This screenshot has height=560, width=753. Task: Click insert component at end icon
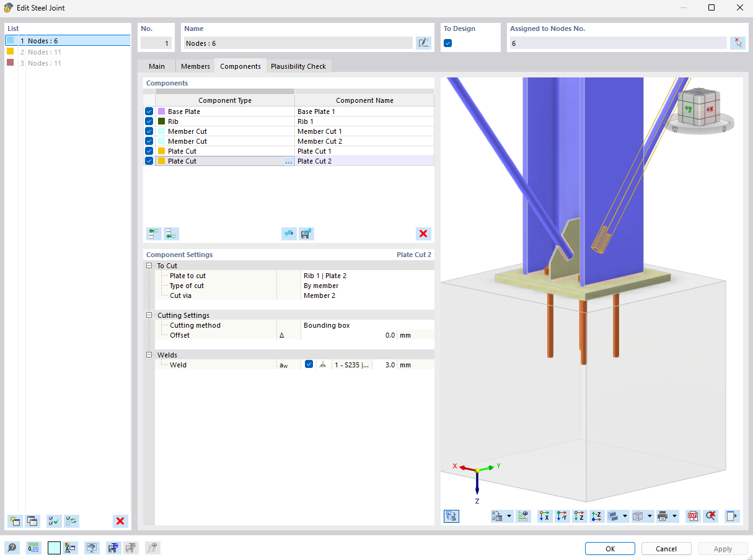pyautogui.click(x=171, y=234)
